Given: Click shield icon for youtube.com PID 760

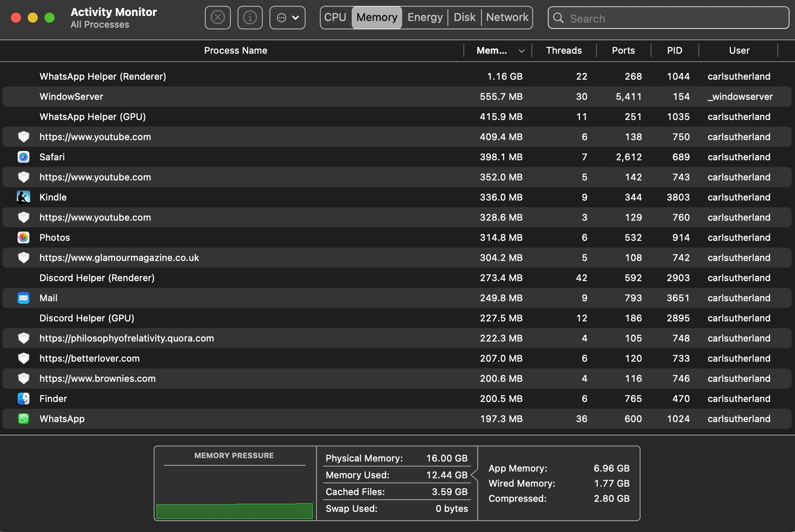Looking at the screenshot, I should click(24, 217).
